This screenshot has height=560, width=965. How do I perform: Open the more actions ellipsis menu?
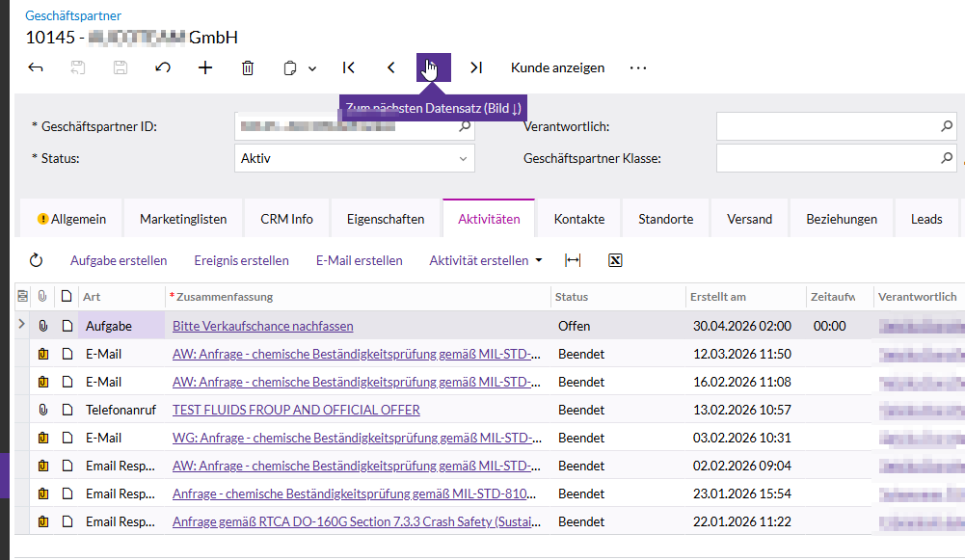638,67
